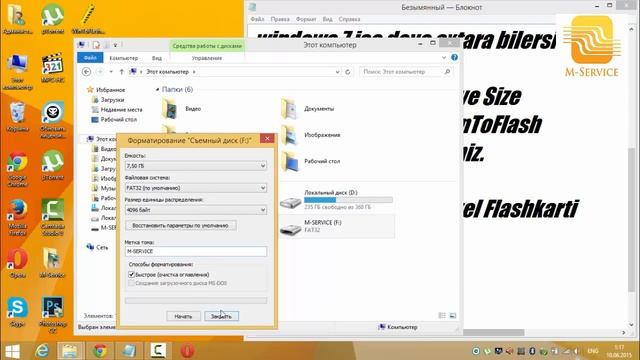Open This Computer desktop icon

[17, 71]
